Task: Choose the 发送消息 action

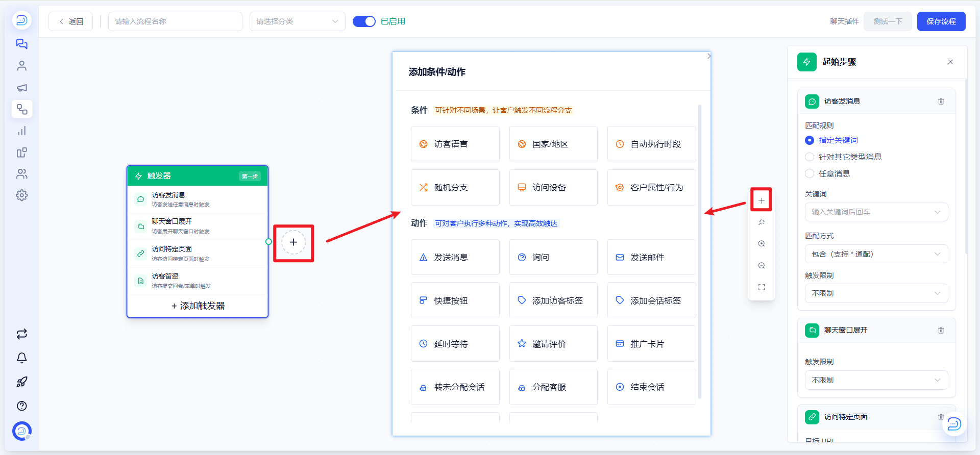Action: coord(455,258)
